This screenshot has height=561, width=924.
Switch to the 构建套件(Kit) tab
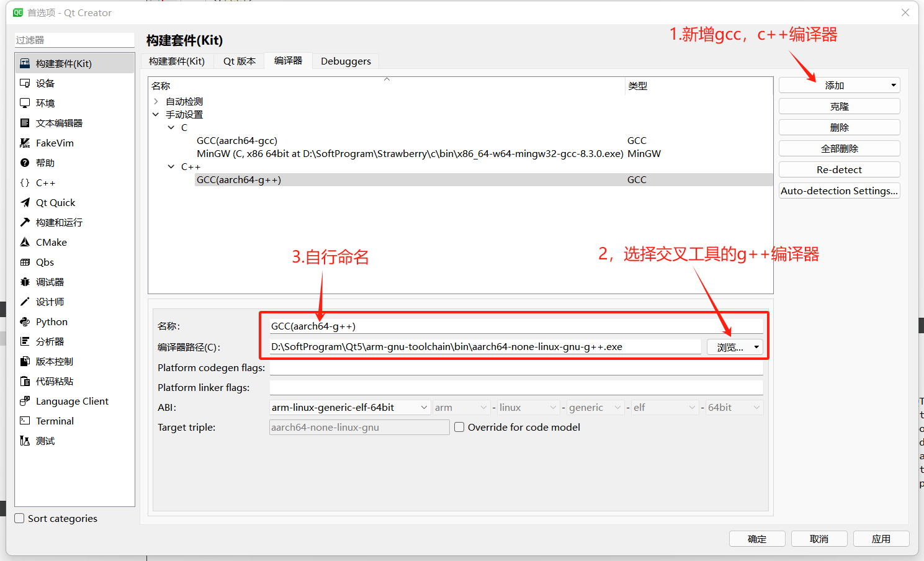coord(177,61)
